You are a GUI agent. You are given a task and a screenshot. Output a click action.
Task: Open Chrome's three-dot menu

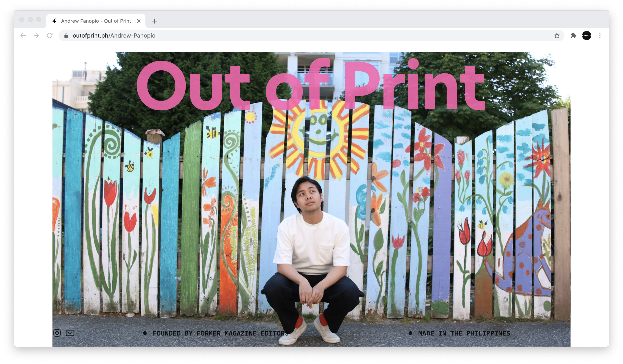(599, 35)
